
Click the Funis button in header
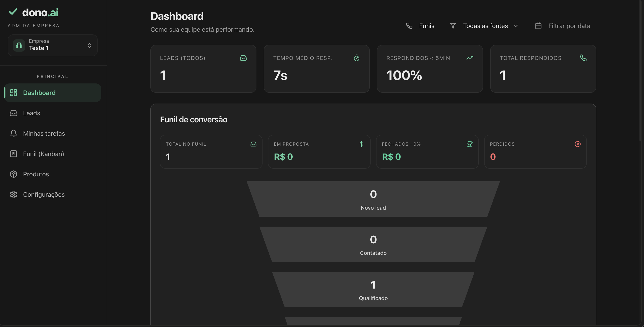pos(421,26)
